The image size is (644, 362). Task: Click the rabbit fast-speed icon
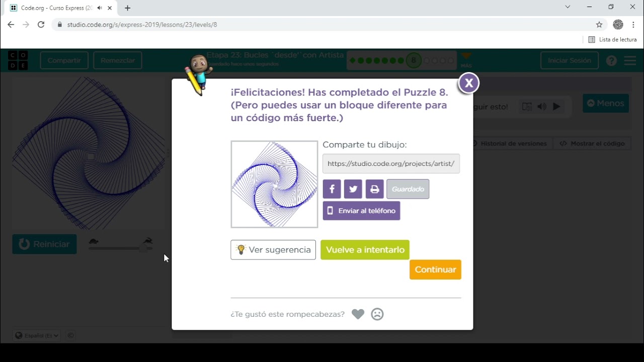pos(148,241)
